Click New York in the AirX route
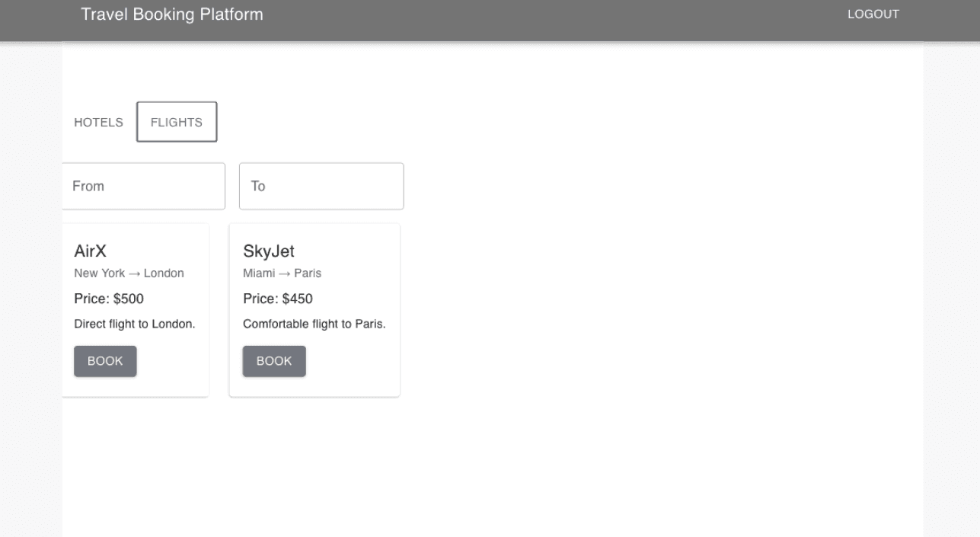 [99, 273]
